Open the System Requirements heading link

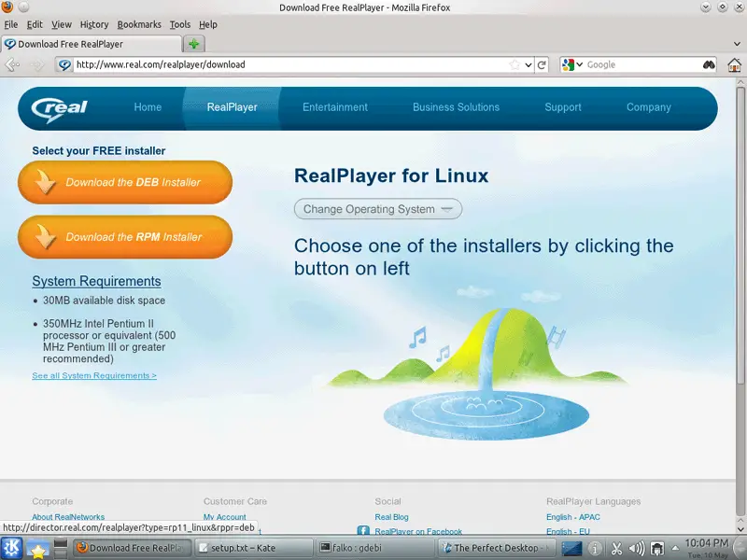point(96,282)
